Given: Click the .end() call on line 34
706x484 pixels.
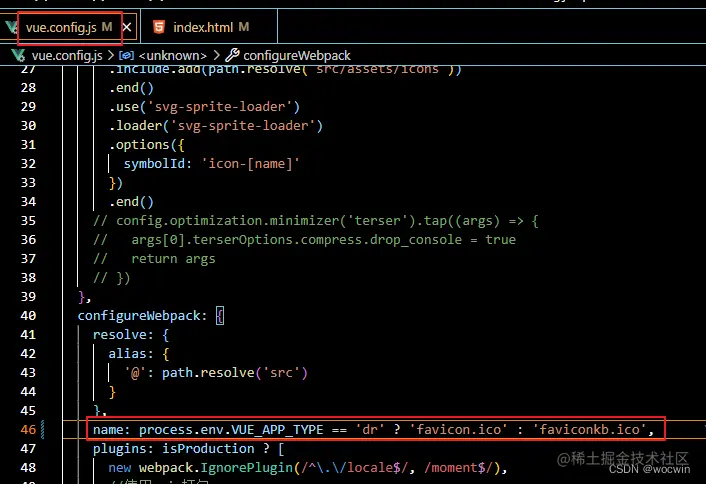Looking at the screenshot, I should pos(131,202).
